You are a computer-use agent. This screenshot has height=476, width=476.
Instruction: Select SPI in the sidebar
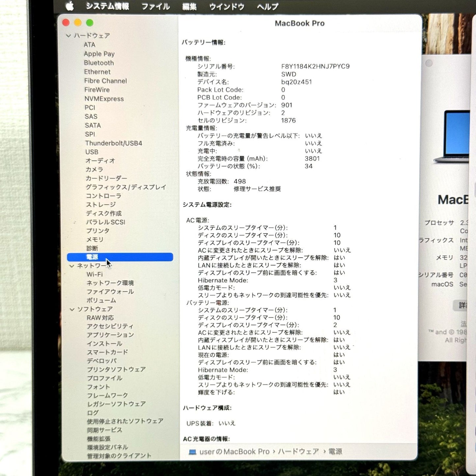(x=90, y=134)
